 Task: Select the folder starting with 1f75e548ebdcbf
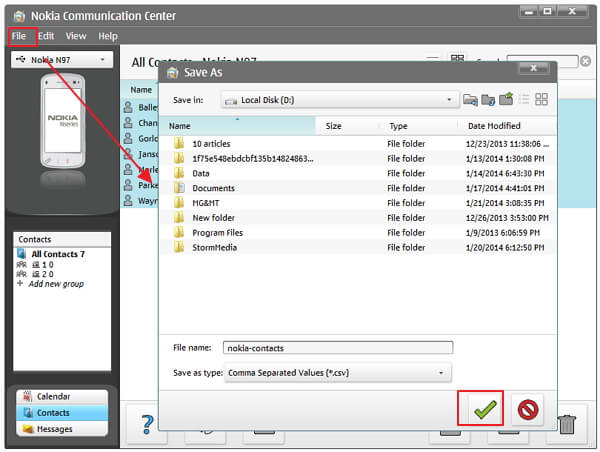253,158
